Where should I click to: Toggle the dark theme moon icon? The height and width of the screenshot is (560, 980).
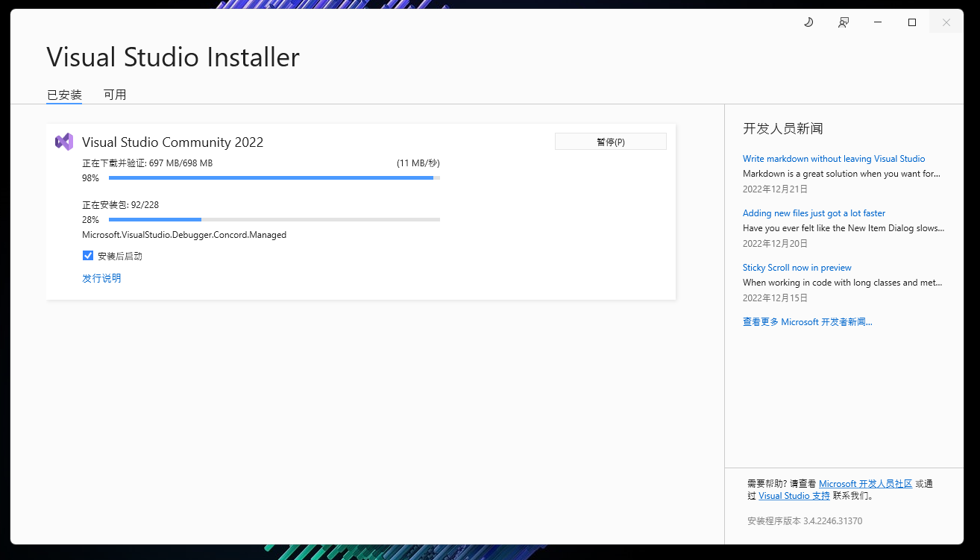click(808, 22)
